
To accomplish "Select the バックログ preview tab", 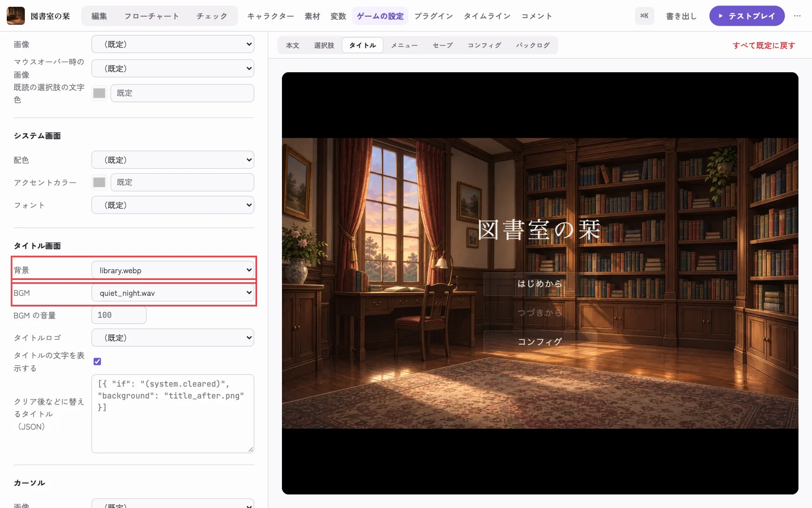I will coord(533,45).
